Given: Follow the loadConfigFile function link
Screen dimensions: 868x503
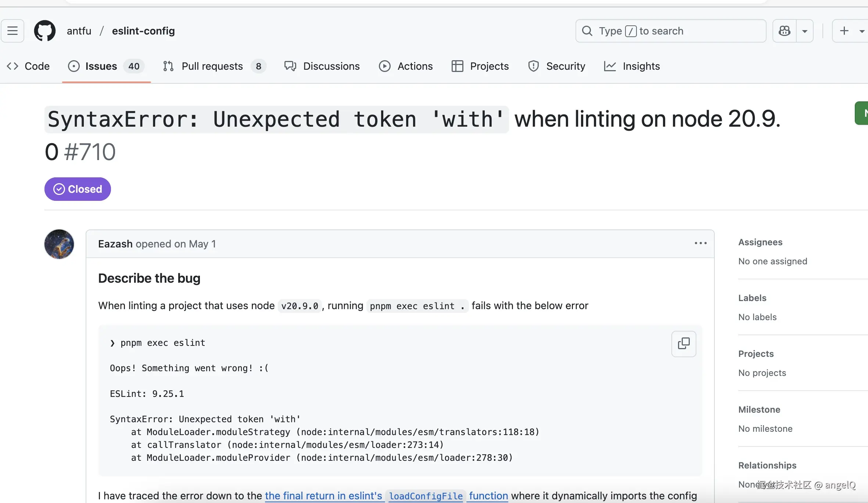Looking at the screenshot, I should pyautogui.click(x=426, y=496).
